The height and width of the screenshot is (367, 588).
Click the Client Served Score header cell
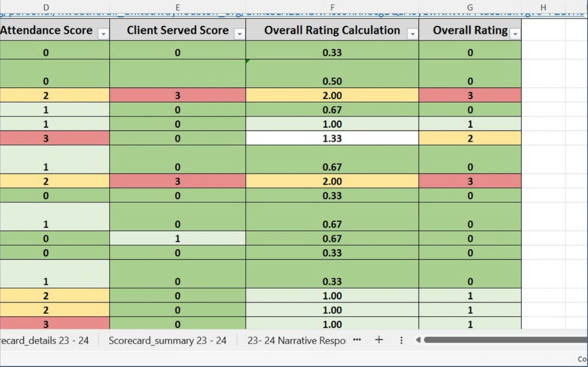click(x=178, y=30)
